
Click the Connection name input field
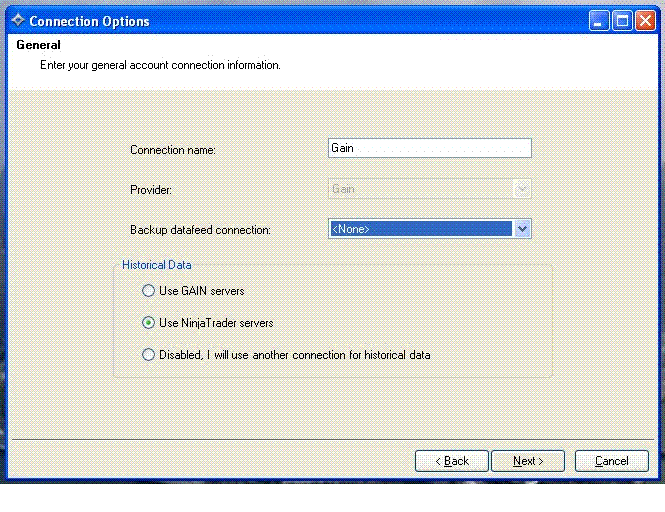(430, 148)
